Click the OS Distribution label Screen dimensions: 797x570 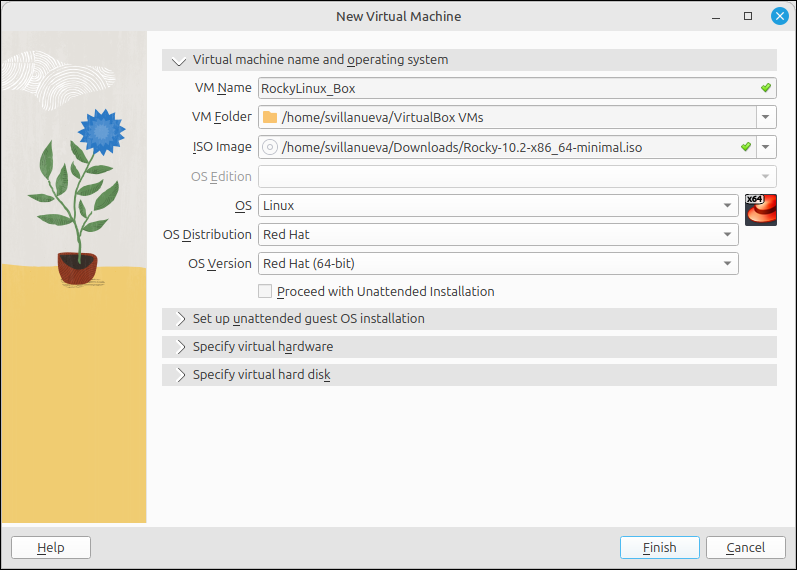(x=207, y=234)
